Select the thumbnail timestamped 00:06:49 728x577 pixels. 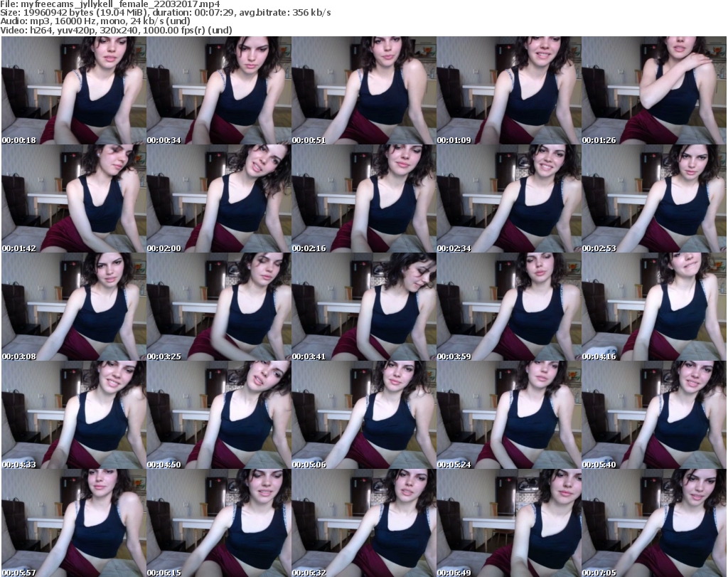click(x=509, y=523)
